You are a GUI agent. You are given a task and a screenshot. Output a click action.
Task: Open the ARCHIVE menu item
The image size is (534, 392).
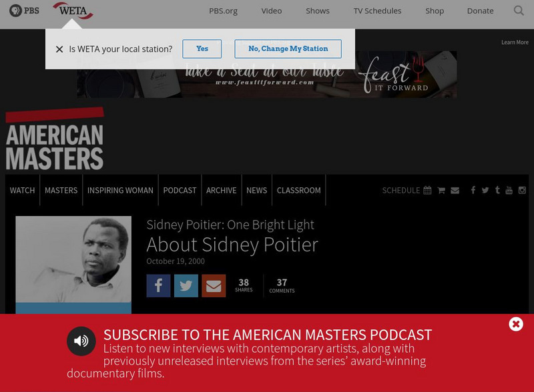(222, 190)
